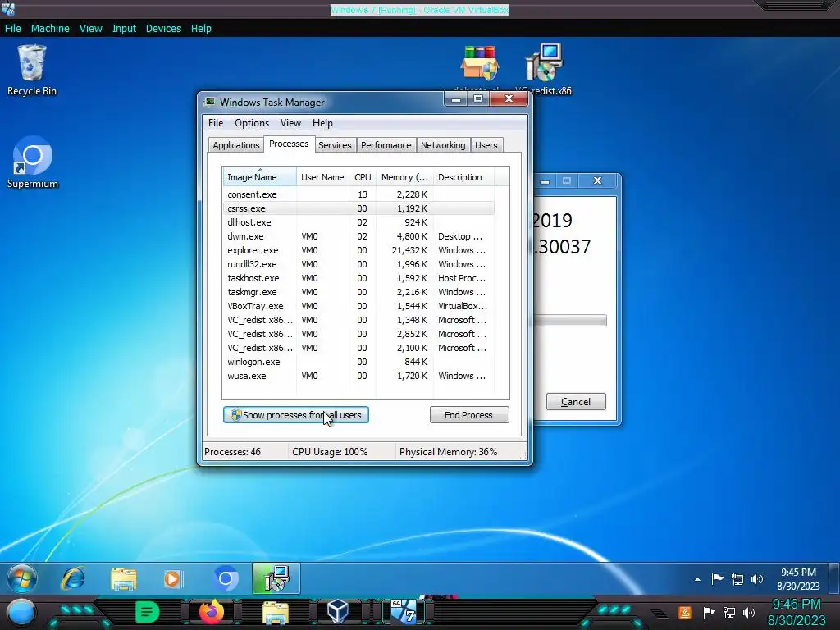The width and height of the screenshot is (840, 630).
Task: Open VirtualBox File menu
Action: pos(13,29)
